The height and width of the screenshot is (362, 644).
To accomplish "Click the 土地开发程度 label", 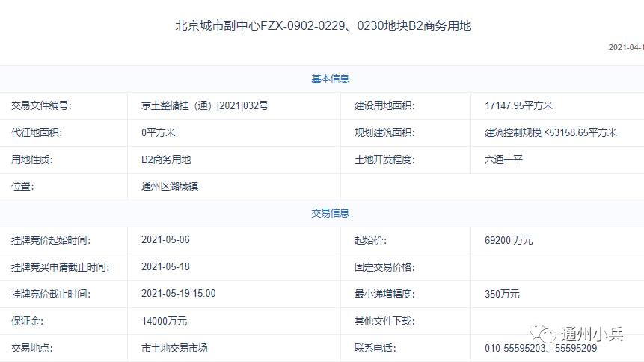I will click(x=384, y=159).
